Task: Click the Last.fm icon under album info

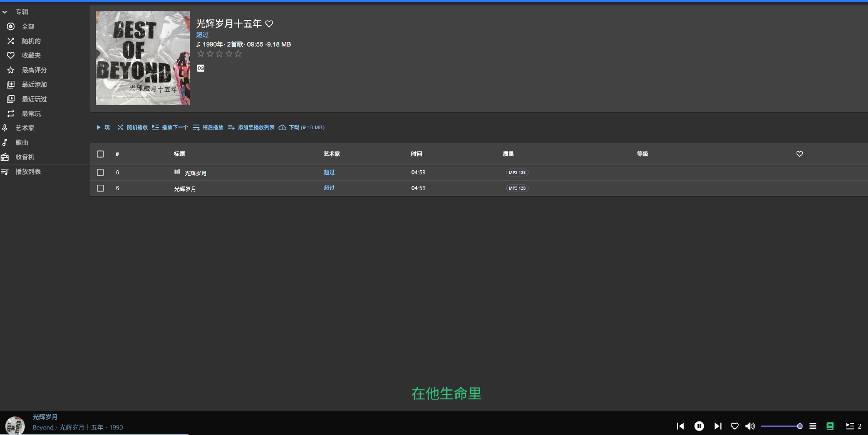Action: pyautogui.click(x=200, y=68)
